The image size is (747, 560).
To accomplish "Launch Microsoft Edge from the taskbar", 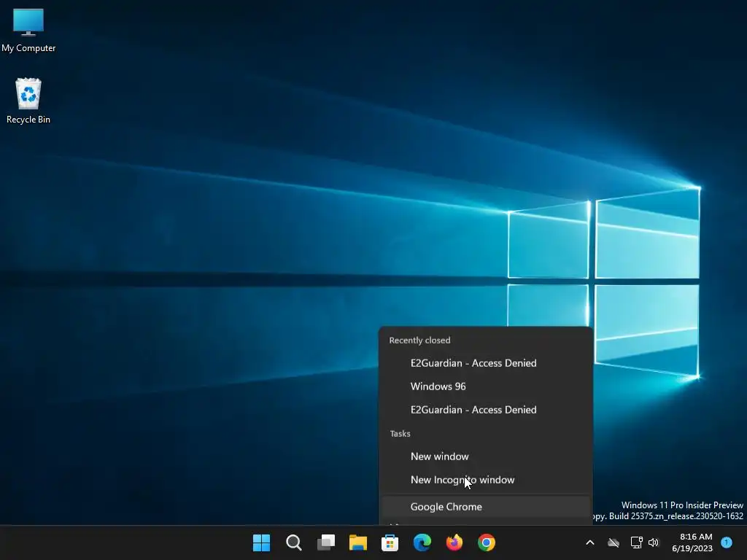I will tap(422, 542).
